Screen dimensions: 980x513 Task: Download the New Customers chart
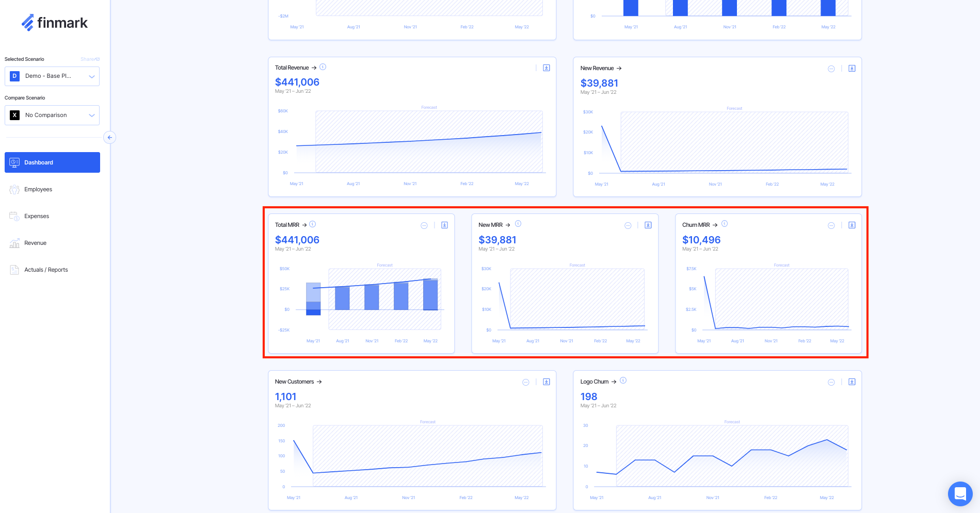click(546, 382)
